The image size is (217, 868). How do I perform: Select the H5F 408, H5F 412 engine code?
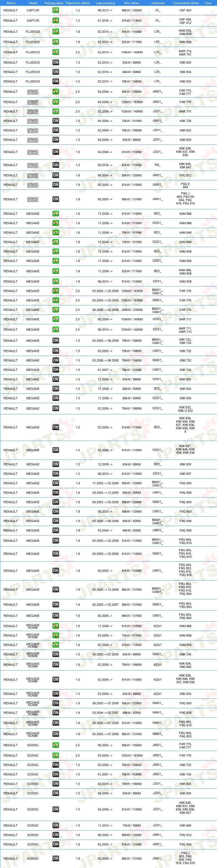185,21
